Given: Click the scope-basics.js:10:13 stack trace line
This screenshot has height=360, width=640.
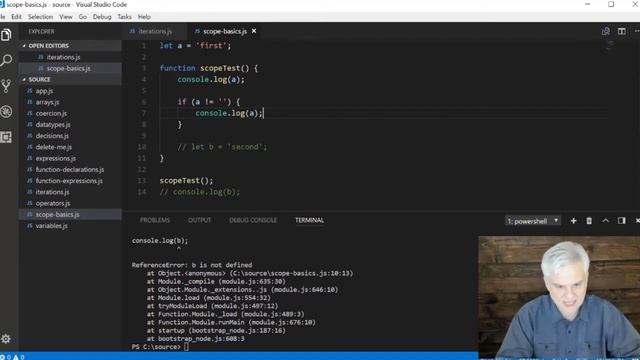Looking at the screenshot, I should tap(250, 273).
